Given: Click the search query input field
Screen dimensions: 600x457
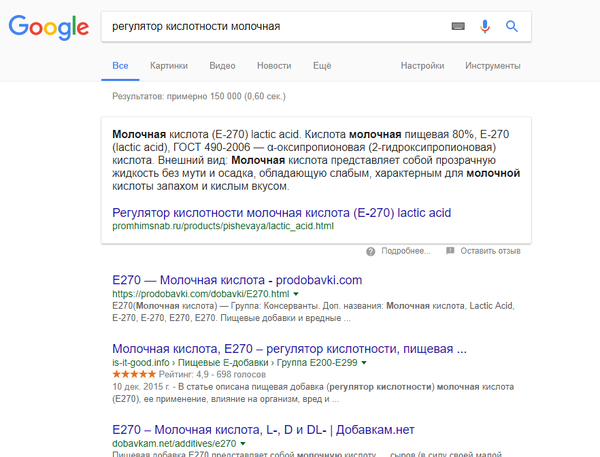Looking at the screenshot, I should [x=270, y=26].
